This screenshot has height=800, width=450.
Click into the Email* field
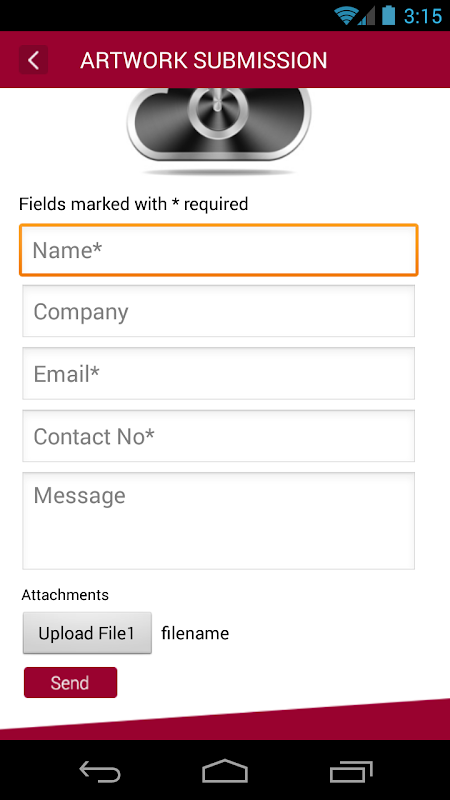(218, 373)
